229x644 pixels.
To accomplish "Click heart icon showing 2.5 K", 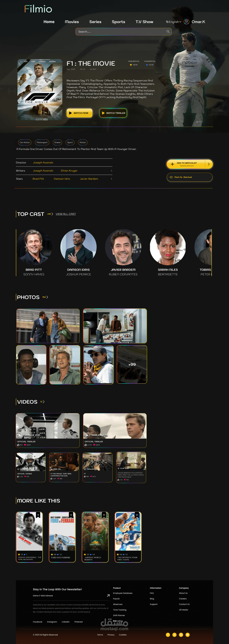I will coord(94,445).
